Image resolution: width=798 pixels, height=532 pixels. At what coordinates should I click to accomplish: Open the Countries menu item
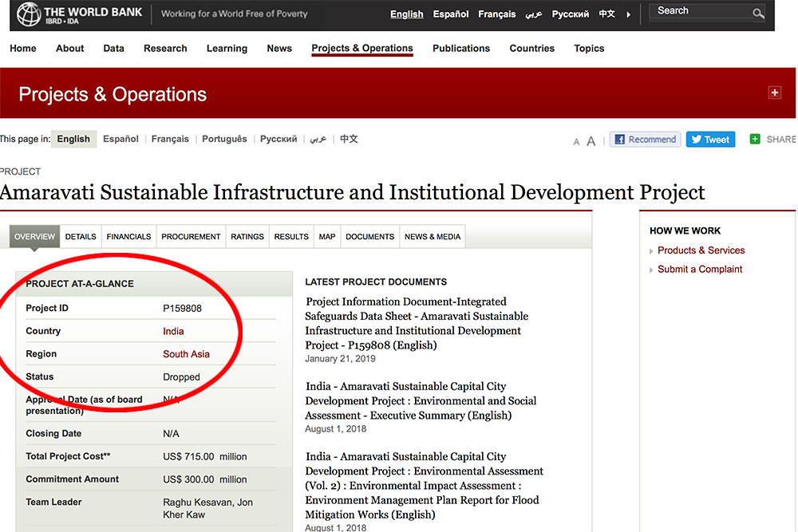531,49
